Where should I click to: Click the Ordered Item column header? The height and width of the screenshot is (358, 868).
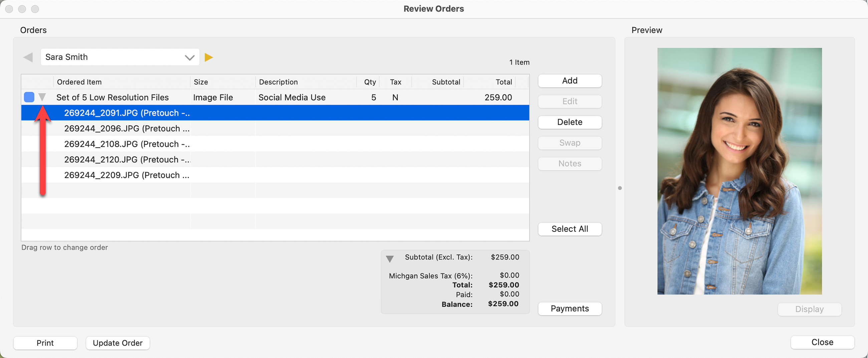(79, 82)
